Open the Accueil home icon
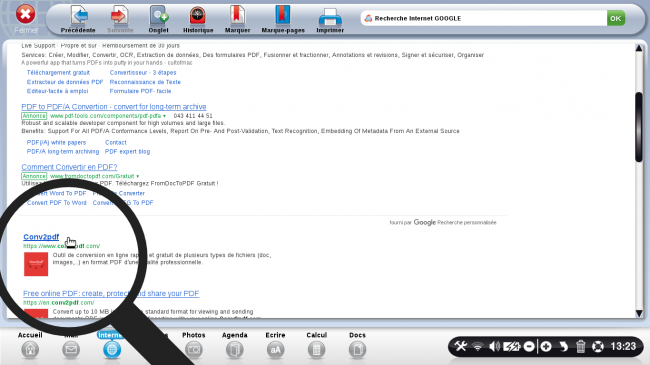This screenshot has width=650, height=365. coord(30,350)
